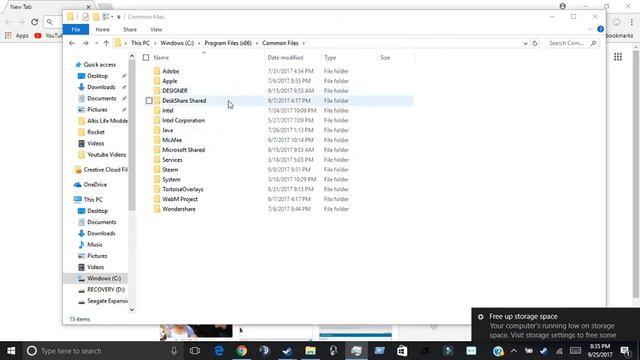Screen dimensions: 640x360
Task: Open the Share ribbon tab
Action: pyautogui.click(x=130, y=29)
